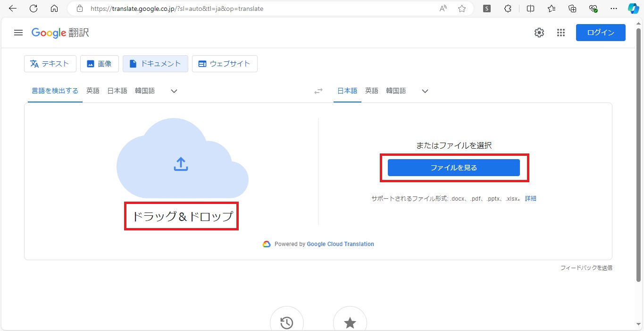Select 韓国語 as source language

[145, 91]
